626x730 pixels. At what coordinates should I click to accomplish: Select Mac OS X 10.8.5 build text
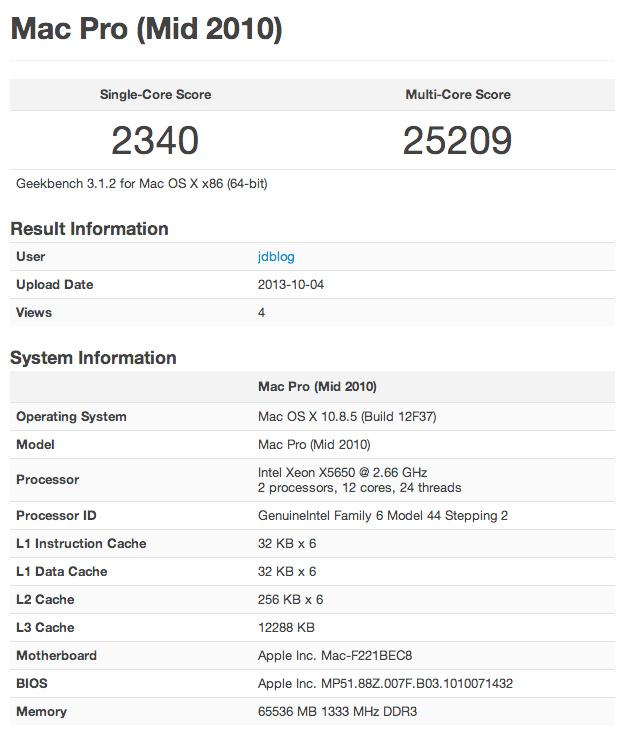[347, 416]
